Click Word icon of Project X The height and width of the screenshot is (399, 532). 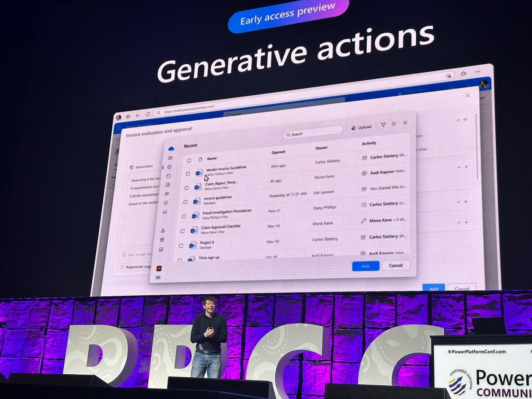pyautogui.click(x=193, y=245)
